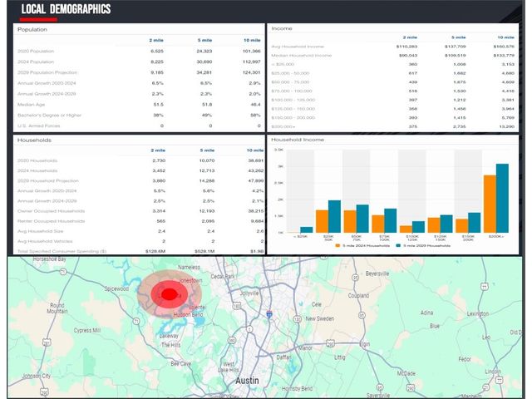Screen dimensions: 532x399
Task: Select the Owner Occupied Households label
Action: click(x=51, y=211)
